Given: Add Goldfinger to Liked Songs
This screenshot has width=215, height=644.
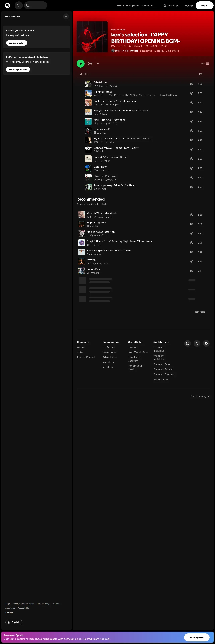Looking at the screenshot, I should [x=191, y=168].
